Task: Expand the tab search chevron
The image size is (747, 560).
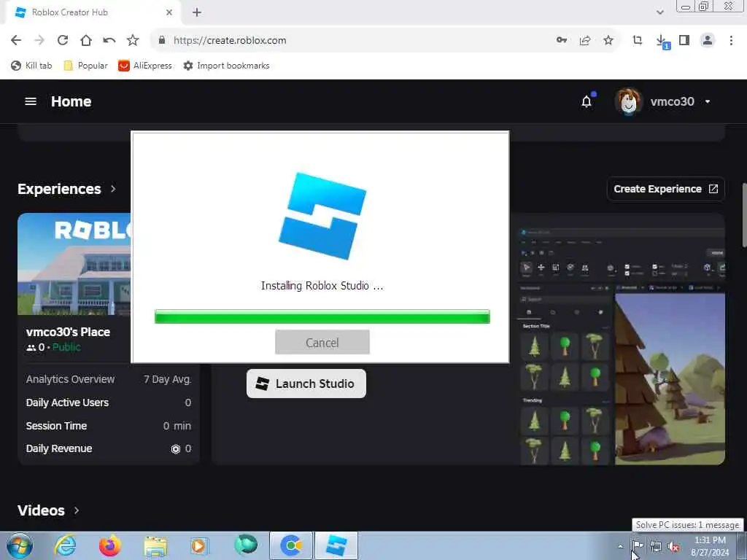Action: pyautogui.click(x=659, y=12)
